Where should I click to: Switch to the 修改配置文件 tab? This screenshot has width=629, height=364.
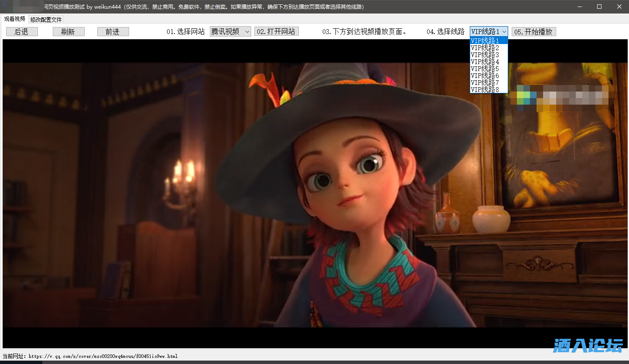46,20
